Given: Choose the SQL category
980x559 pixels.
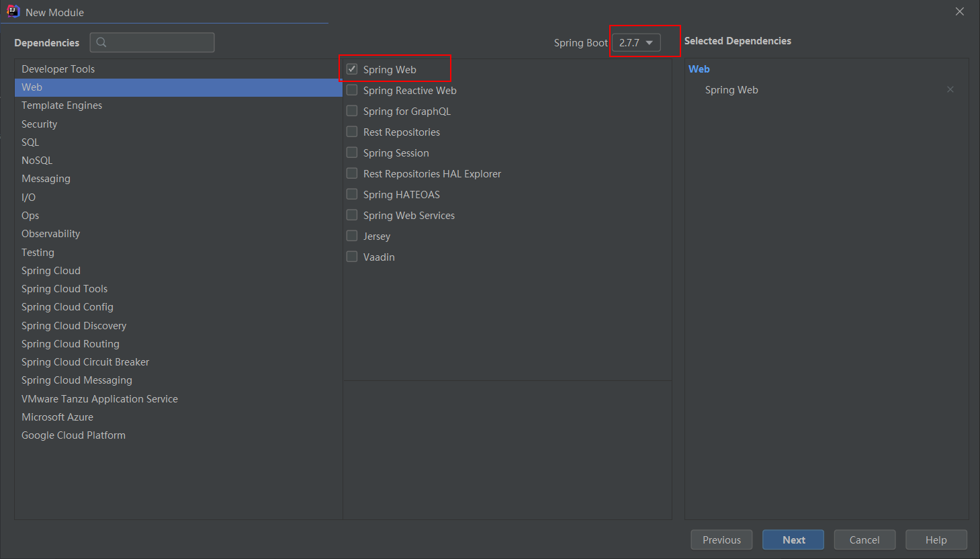Looking at the screenshot, I should point(179,142).
